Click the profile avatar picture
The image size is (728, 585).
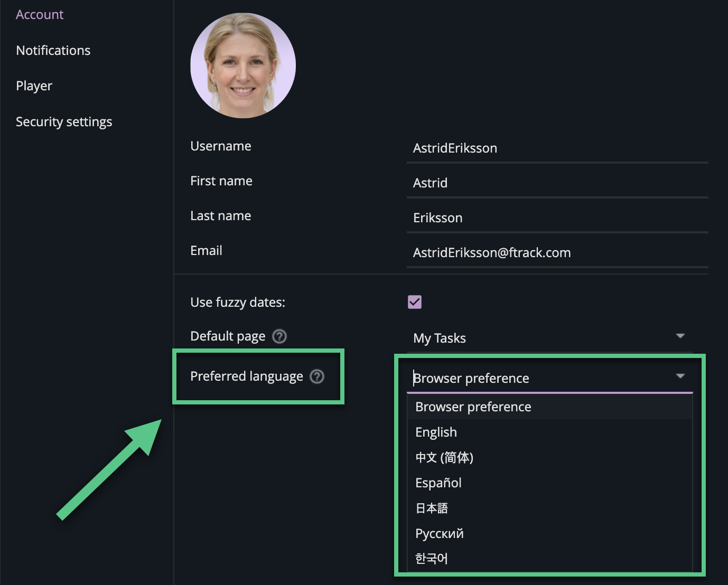243,65
